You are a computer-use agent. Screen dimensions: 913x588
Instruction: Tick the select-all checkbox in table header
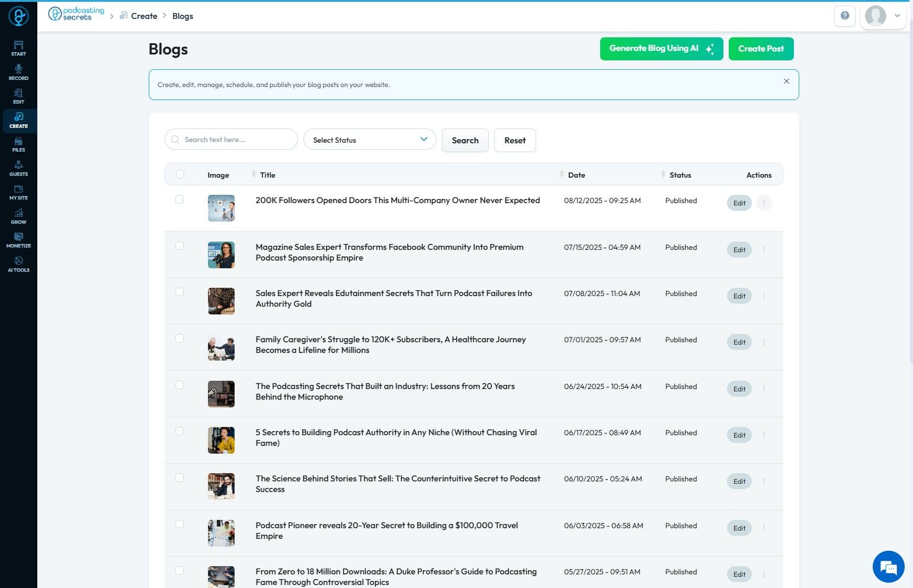point(180,174)
